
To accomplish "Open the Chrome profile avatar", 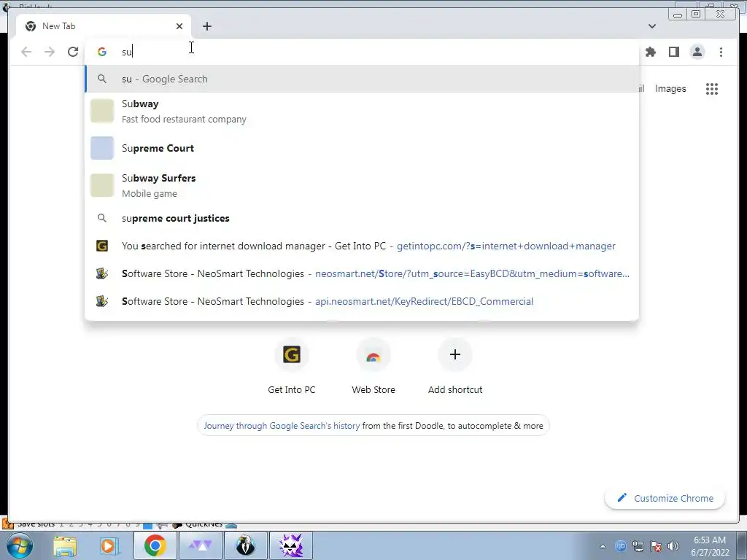I will click(697, 52).
